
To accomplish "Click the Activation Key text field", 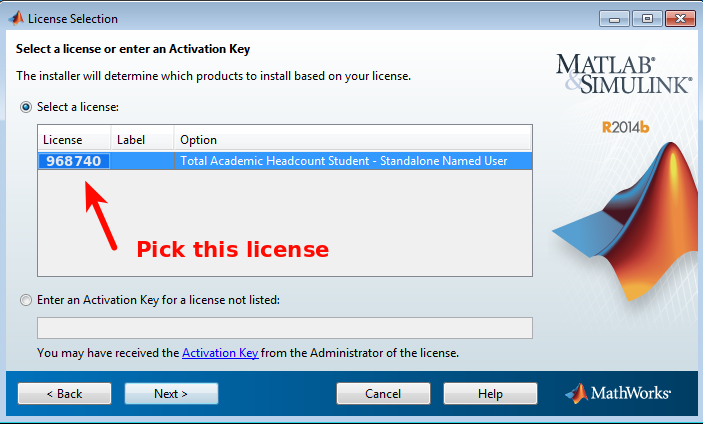I will (285, 328).
